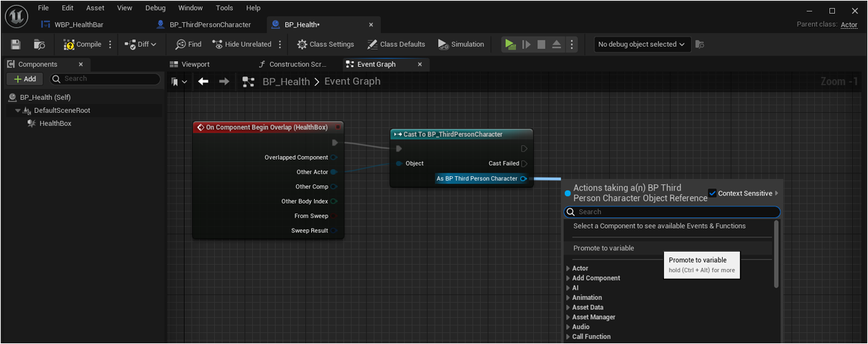Click the stop playback icon
The width and height of the screenshot is (868, 344).
click(541, 44)
